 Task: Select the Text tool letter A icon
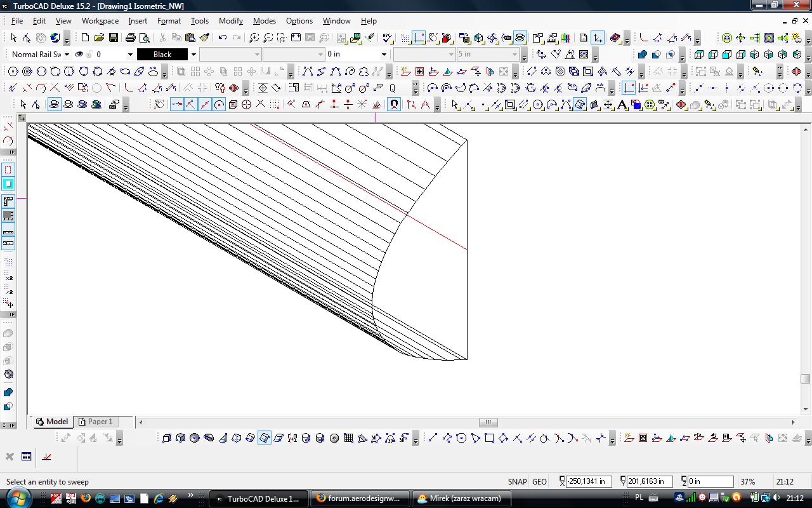click(622, 105)
